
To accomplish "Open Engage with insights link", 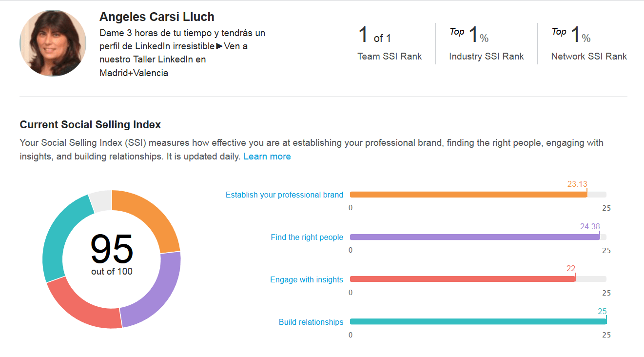I will tap(306, 280).
